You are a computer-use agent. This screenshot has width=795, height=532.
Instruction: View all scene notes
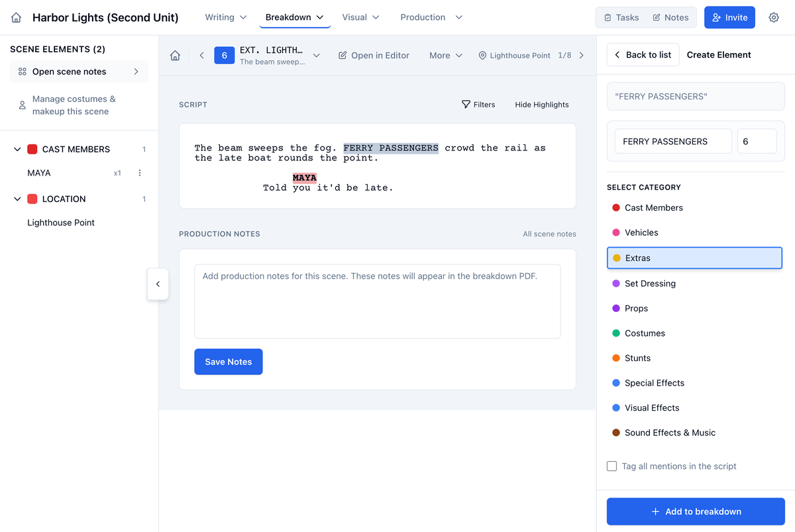[549, 234]
